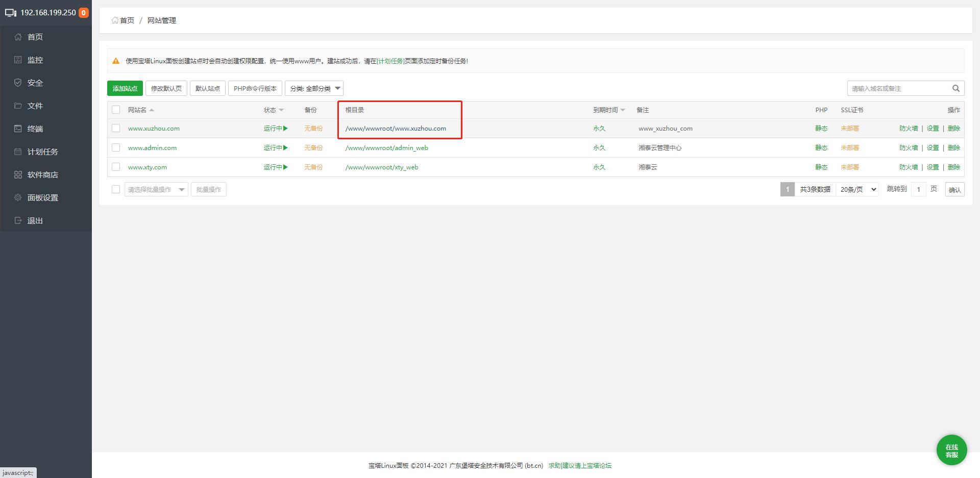Check the www.xty.com row checkbox
This screenshot has height=478, width=980.
tap(116, 167)
